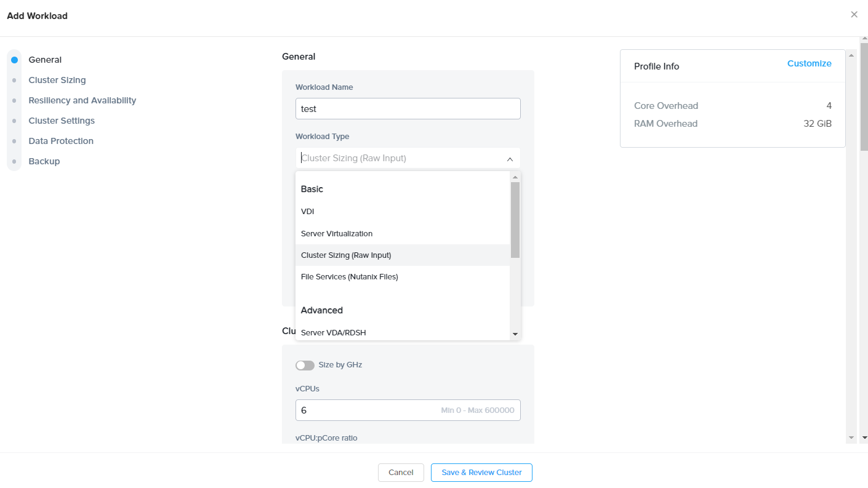Click the blue General step indicator dot
868x488 pixels.
[14, 59]
